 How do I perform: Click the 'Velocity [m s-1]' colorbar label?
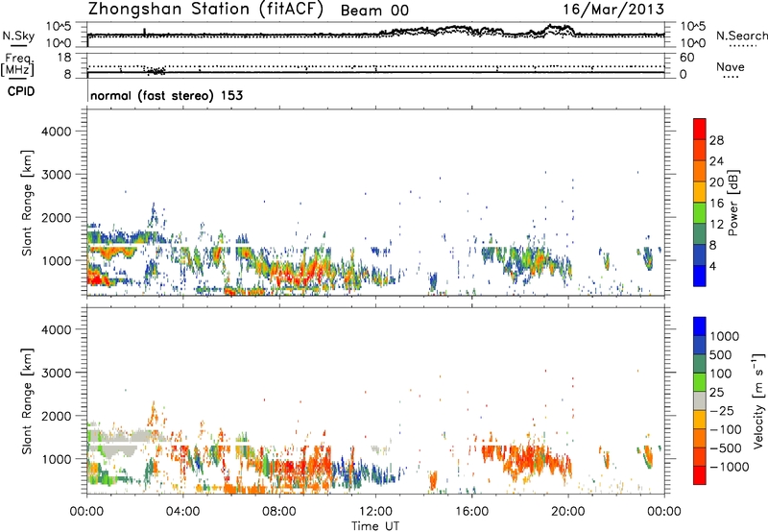(x=758, y=400)
